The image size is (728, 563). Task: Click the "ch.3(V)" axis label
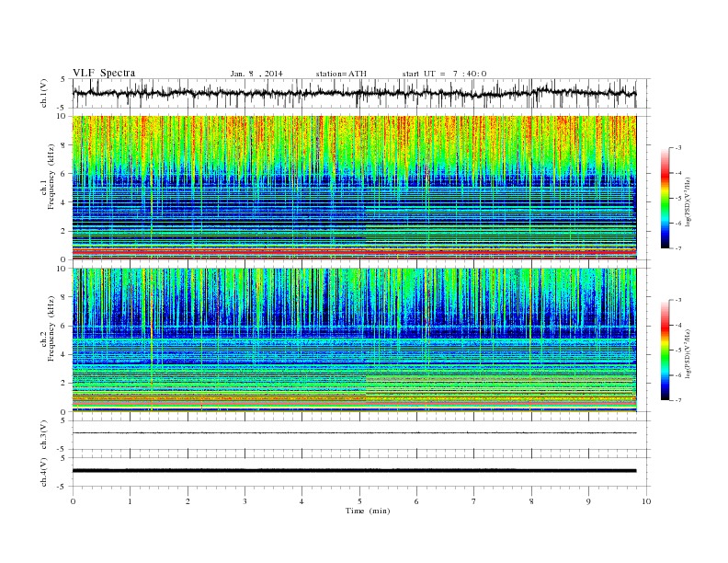44,435
